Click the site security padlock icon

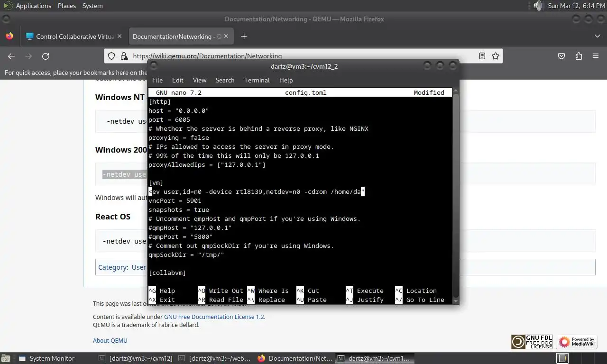124,56
